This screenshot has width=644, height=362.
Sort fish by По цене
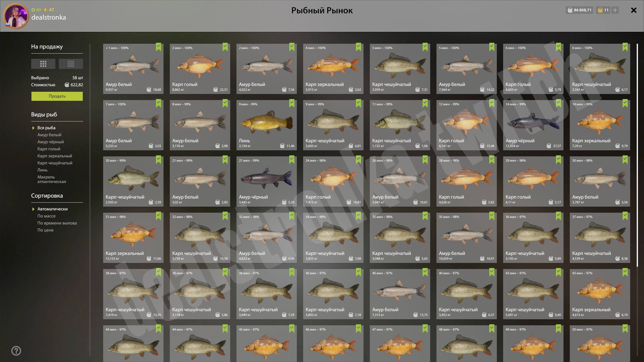(x=45, y=230)
